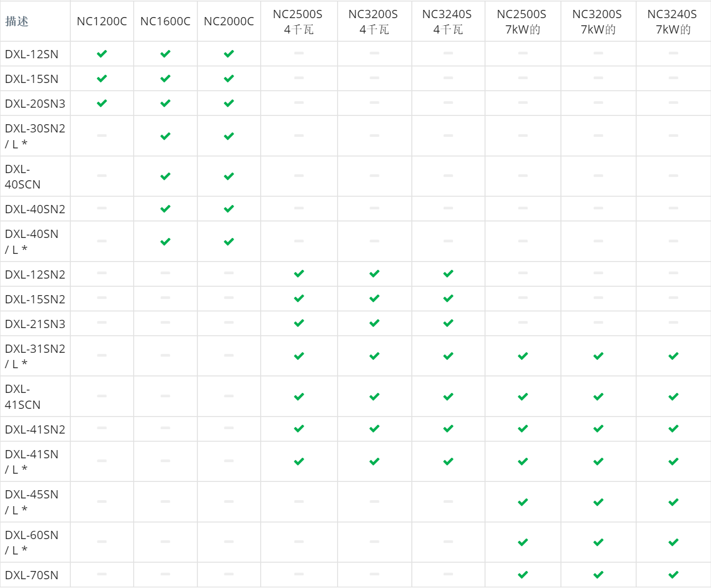Click the DXL-20SN3 checkmark in NC2000C column
The width and height of the screenshot is (711, 588).
tap(229, 103)
